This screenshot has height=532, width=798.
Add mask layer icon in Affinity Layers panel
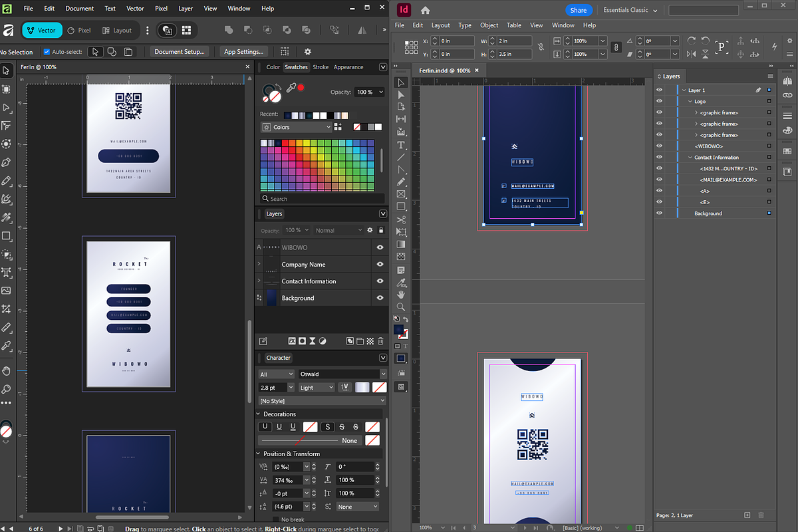tap(302, 341)
